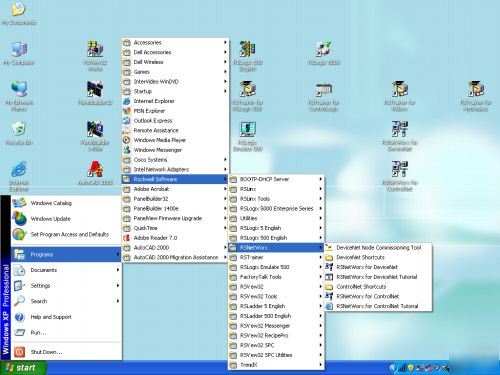Click DeviceNet Node Commissioning Tool icon
This screenshot has height=375, width=500.
click(x=329, y=248)
